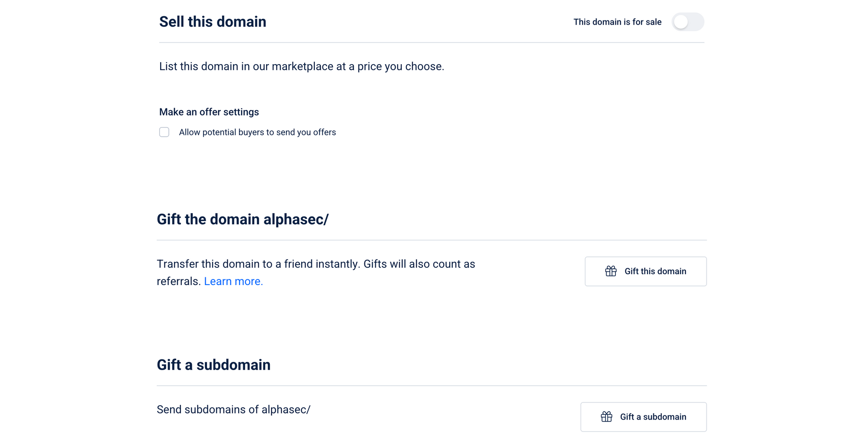Viewport: 868px width, 440px height.
Task: Click the empty checkbox under Make an offer settings
Action: tap(164, 132)
